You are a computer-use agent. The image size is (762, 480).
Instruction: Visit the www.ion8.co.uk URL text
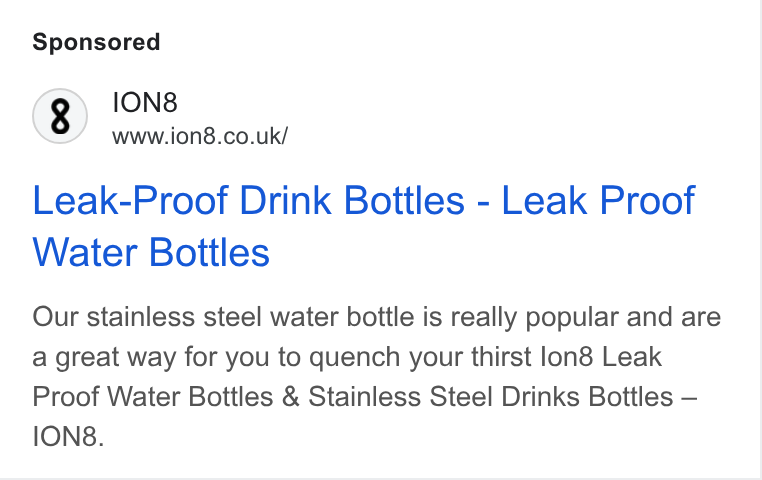pos(200,136)
